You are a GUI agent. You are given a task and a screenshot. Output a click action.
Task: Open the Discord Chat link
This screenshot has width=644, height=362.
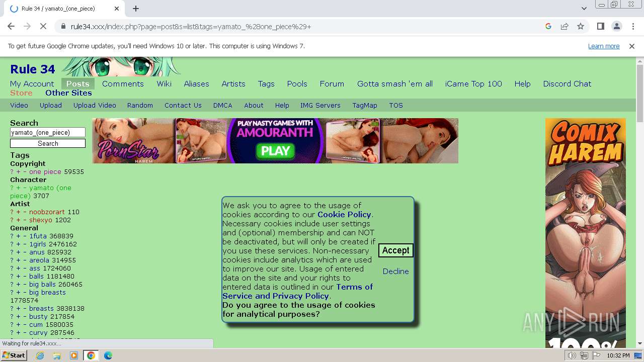pos(567,84)
